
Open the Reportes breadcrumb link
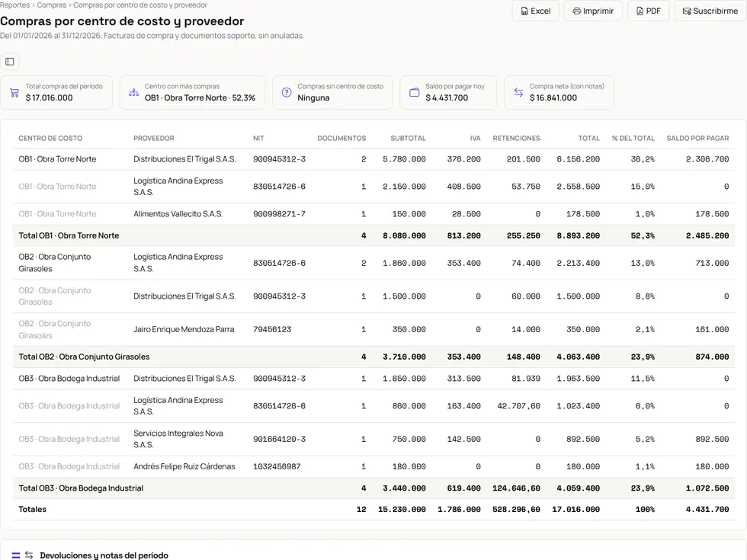click(14, 5)
